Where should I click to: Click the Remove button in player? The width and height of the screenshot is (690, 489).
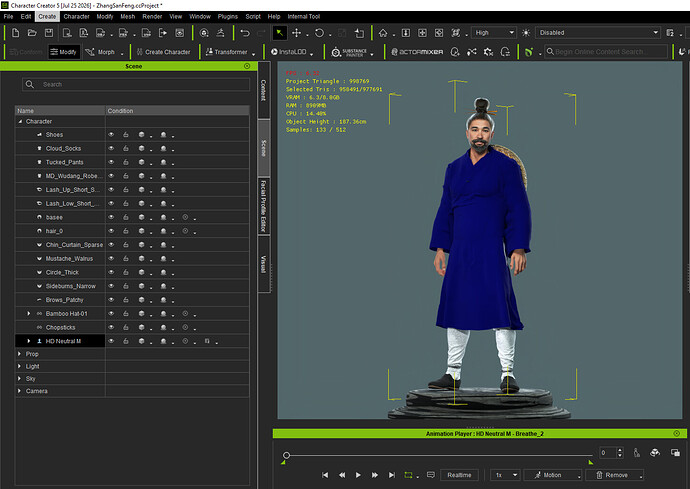(x=614, y=475)
